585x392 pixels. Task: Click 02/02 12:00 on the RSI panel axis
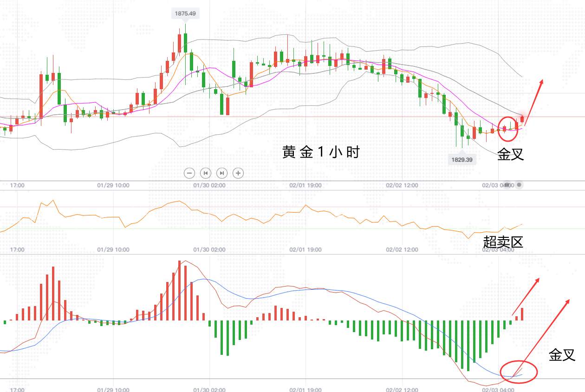click(402, 249)
